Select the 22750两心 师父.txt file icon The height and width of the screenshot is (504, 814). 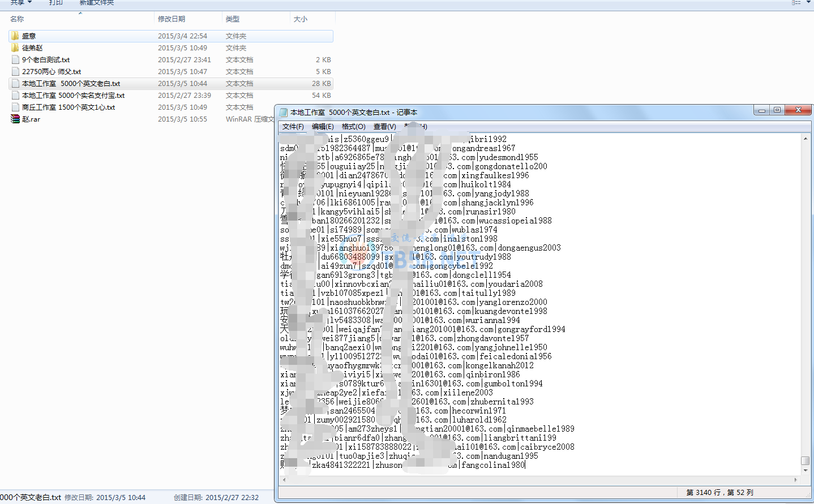tap(15, 71)
